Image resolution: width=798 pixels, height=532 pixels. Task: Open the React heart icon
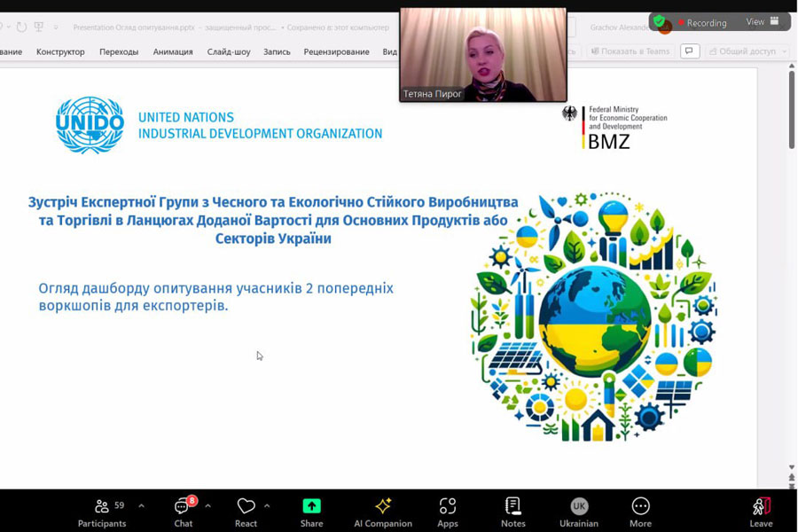click(x=246, y=506)
